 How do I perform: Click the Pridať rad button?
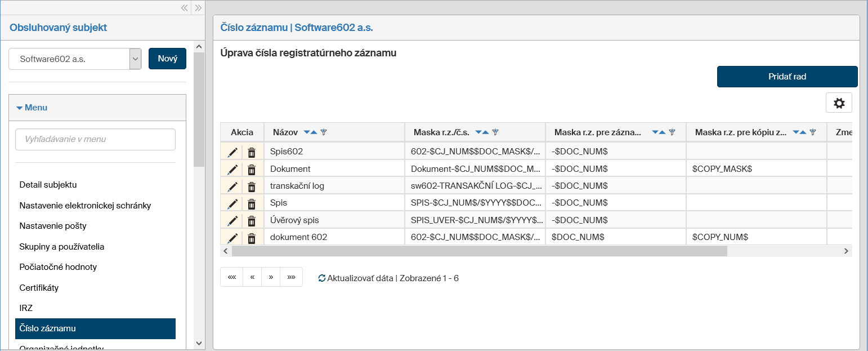tap(786, 77)
